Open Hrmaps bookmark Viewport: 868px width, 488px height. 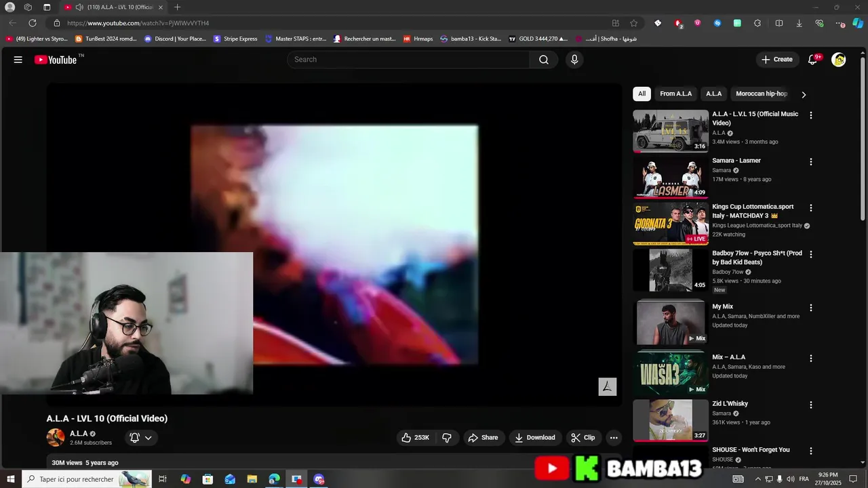[x=418, y=39]
